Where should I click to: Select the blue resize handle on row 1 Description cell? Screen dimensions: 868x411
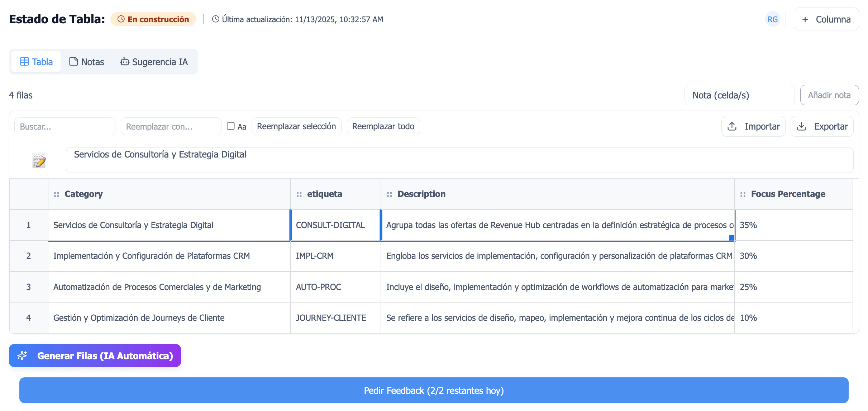731,238
